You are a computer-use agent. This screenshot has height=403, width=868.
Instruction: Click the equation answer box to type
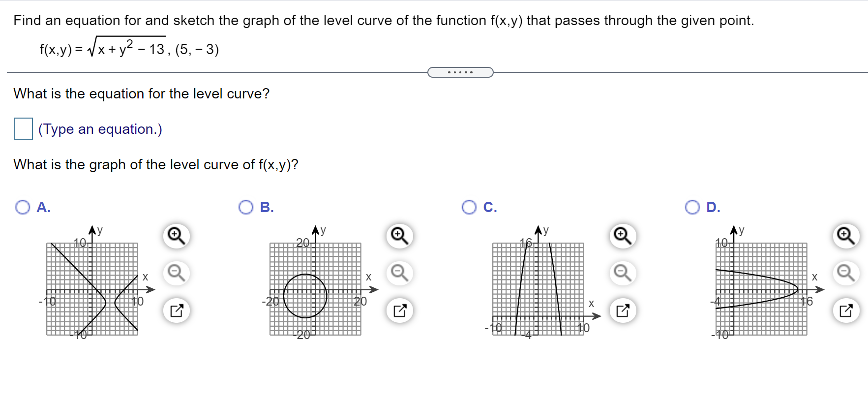tap(23, 129)
